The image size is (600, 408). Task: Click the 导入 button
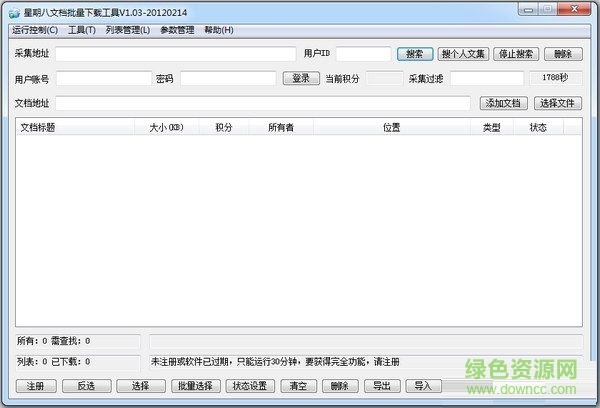coord(424,386)
